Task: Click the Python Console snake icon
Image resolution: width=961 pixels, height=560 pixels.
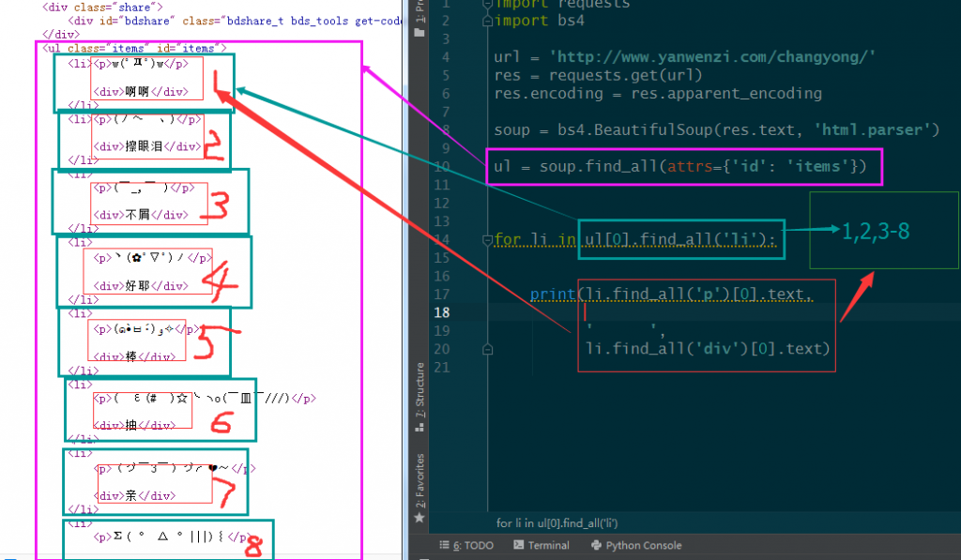Action: (597, 545)
